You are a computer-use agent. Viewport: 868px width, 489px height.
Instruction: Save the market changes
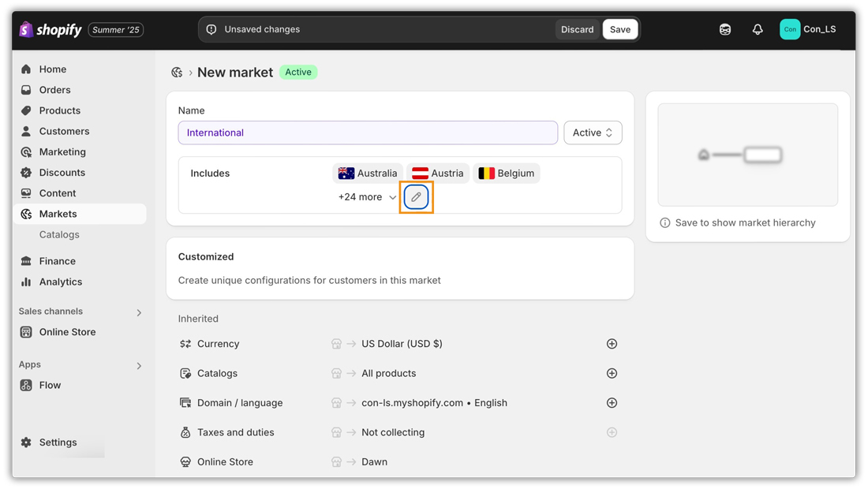tap(620, 29)
